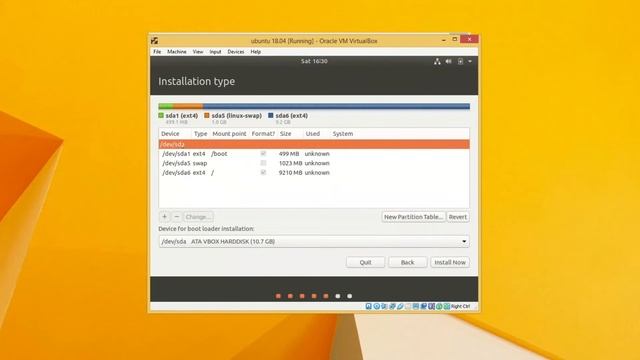Click the 499 MB size cell
The image size is (640, 360).
click(x=289, y=153)
